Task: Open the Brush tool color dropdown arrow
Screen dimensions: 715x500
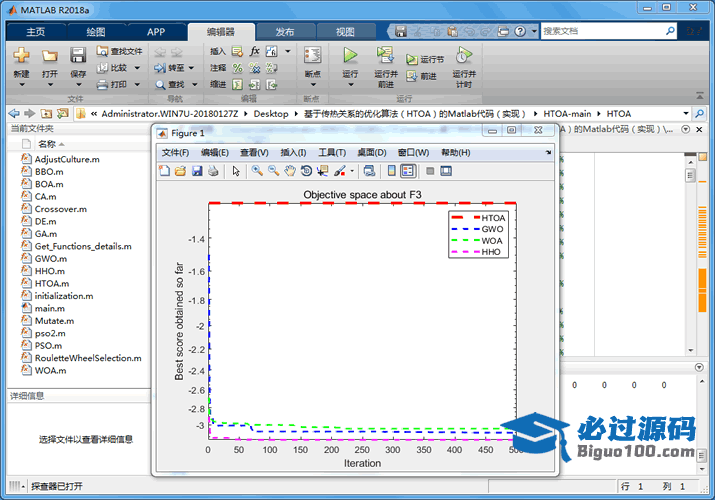Action: pos(351,171)
